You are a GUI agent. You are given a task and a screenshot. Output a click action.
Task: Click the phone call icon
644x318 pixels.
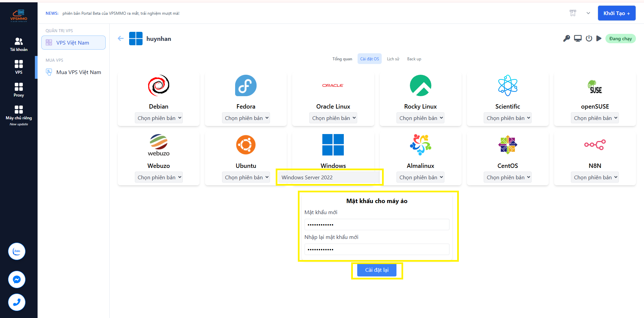click(x=17, y=302)
